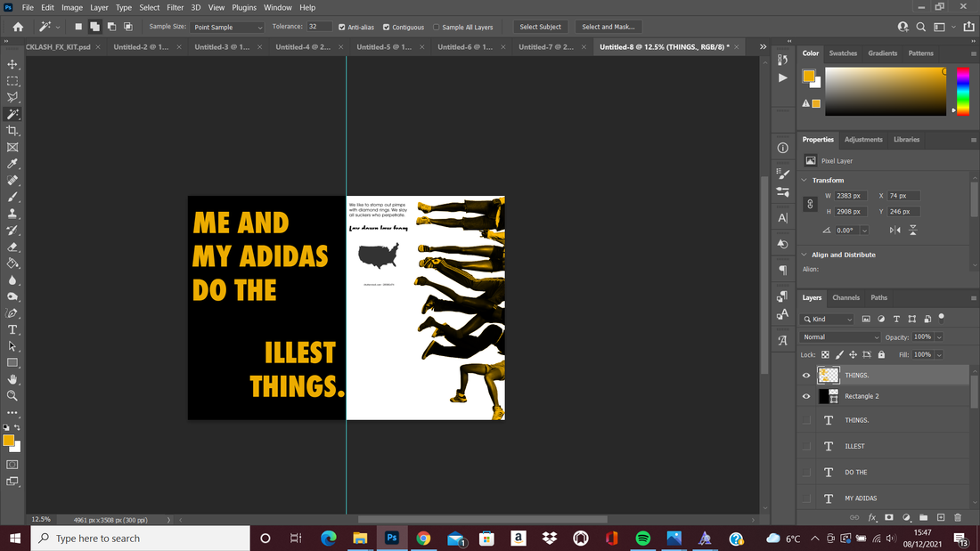The image size is (980, 551).
Task: Open the Plugins menu
Action: tap(244, 7)
